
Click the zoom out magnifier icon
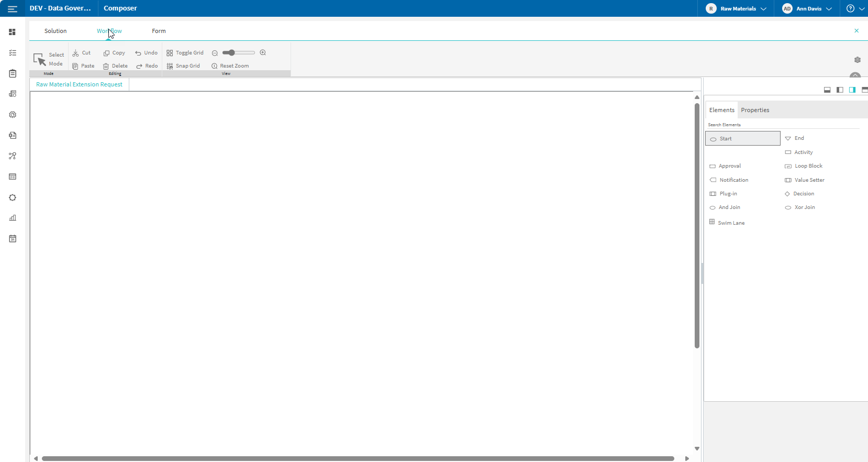pyautogui.click(x=215, y=53)
